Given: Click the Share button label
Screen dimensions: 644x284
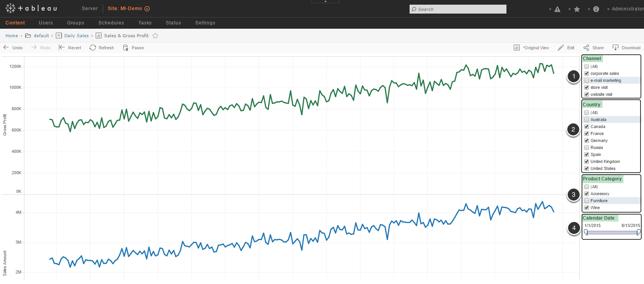Looking at the screenshot, I should (x=598, y=48).
